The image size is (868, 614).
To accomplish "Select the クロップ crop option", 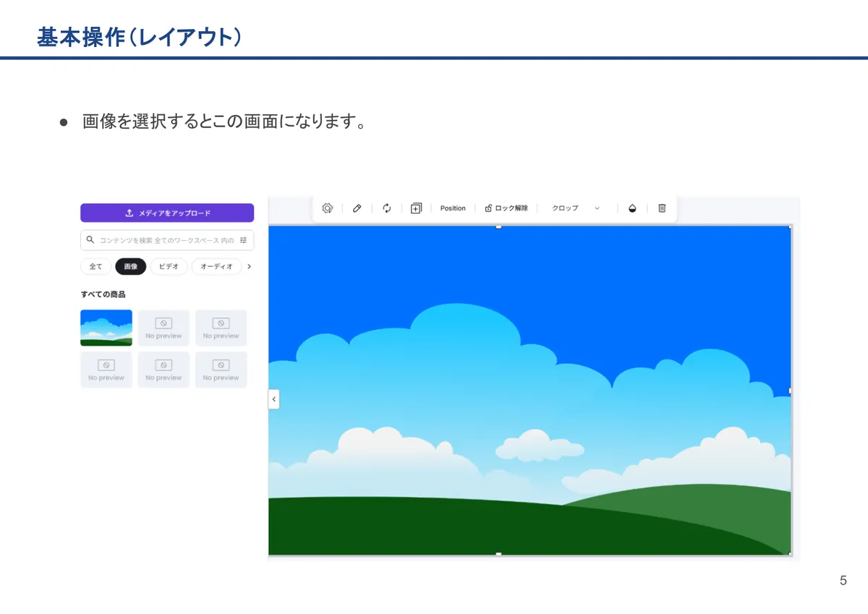I will tap(565, 208).
